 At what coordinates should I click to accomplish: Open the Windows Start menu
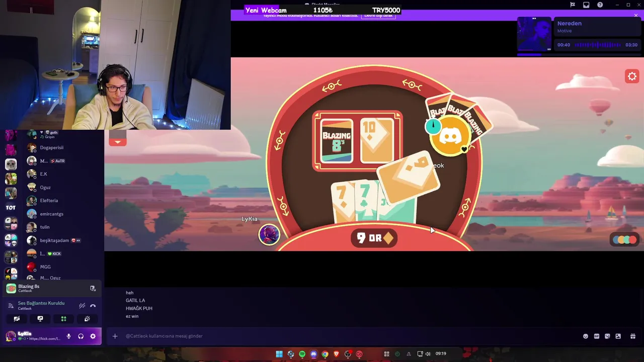279,354
